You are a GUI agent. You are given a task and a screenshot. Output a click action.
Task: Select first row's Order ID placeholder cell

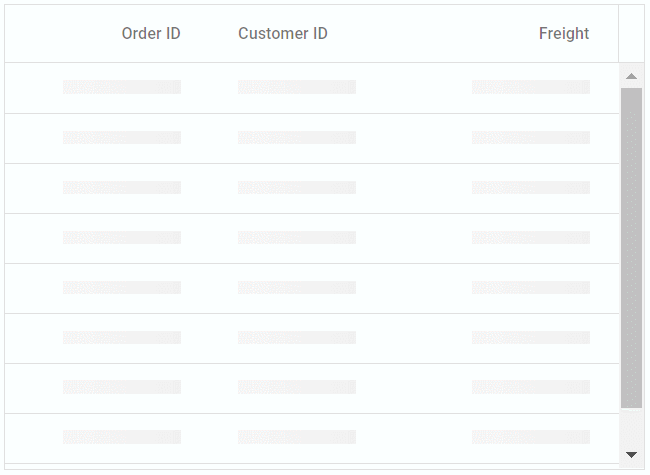click(122, 87)
